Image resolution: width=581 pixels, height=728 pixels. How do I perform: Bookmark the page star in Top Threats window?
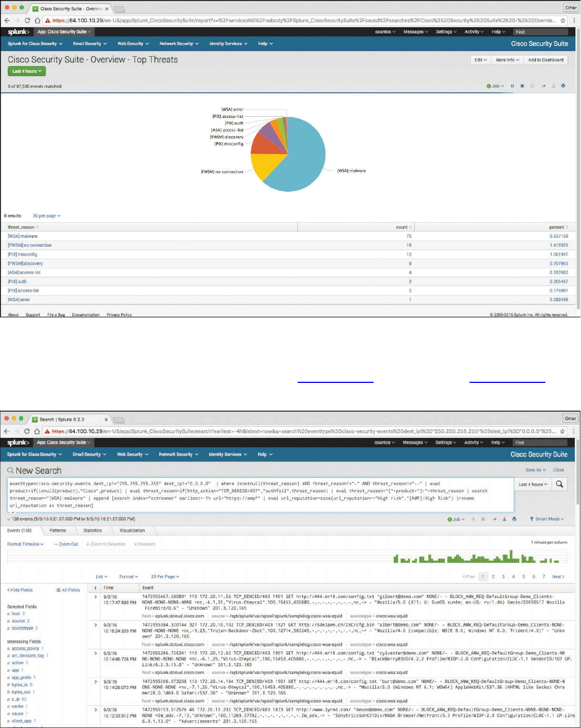point(563,20)
